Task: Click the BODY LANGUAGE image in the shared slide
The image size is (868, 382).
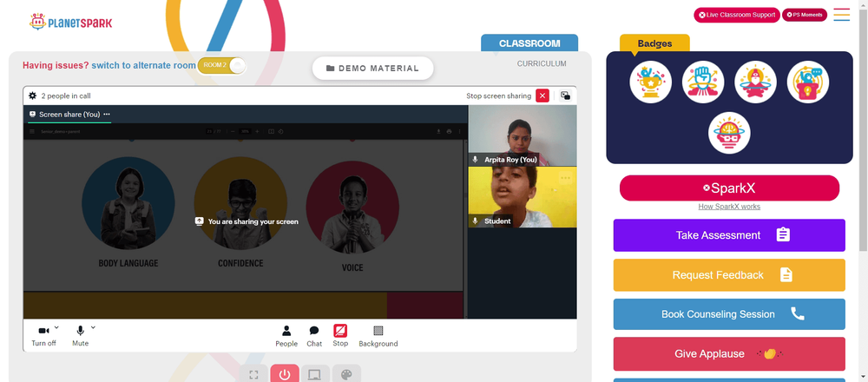Action: click(x=128, y=203)
